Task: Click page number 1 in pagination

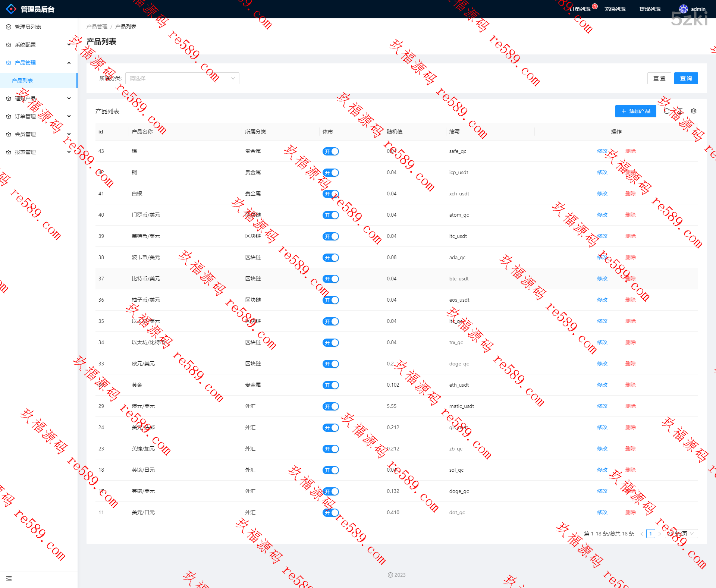Action: 650,534
